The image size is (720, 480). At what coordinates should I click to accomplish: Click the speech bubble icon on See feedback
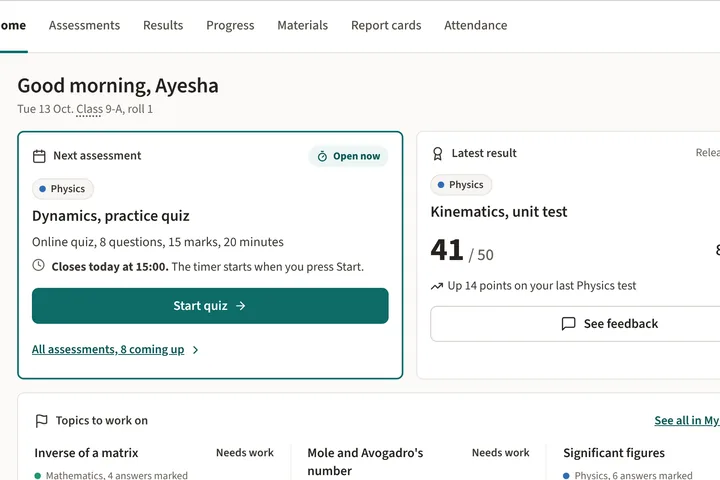[568, 324]
